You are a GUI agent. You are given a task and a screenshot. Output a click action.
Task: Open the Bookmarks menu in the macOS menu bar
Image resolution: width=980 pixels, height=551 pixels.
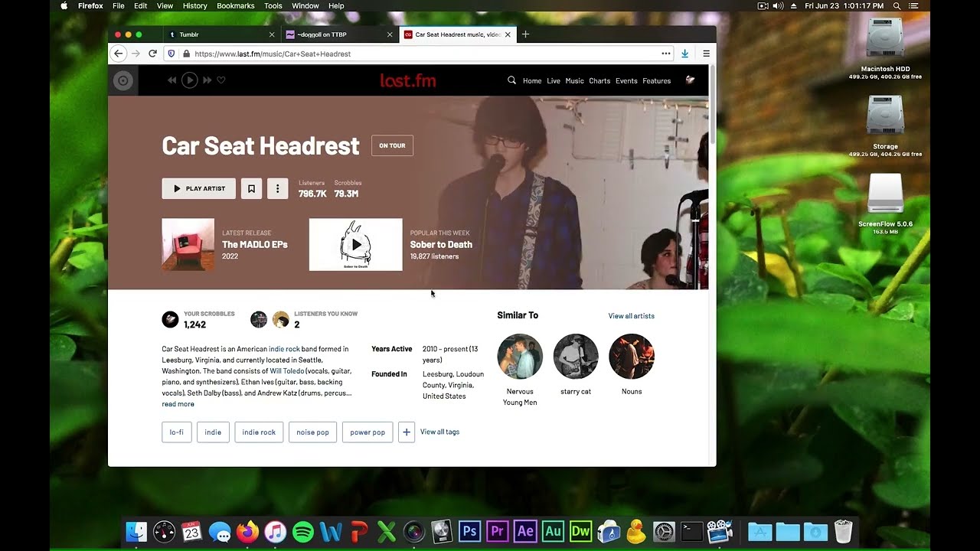click(236, 5)
